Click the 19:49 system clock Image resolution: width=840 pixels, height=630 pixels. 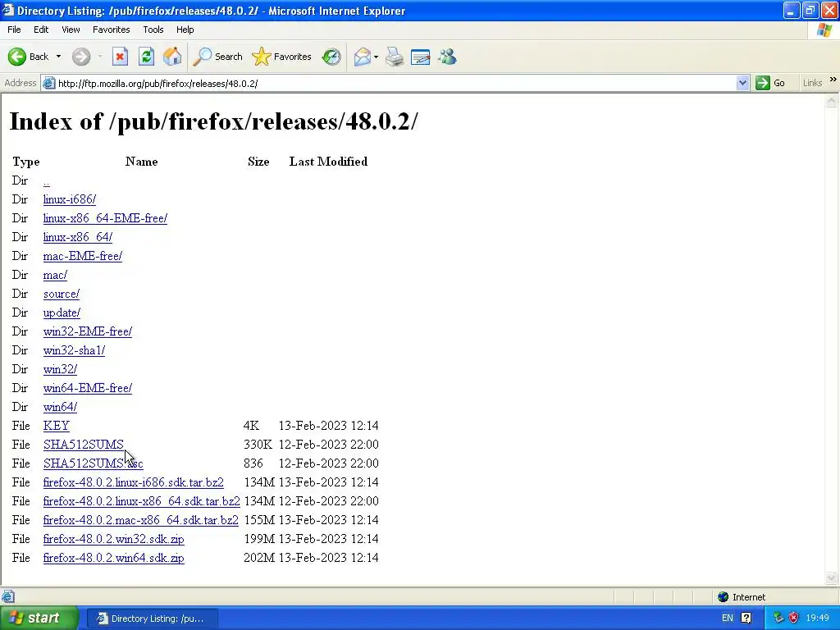coord(817,619)
